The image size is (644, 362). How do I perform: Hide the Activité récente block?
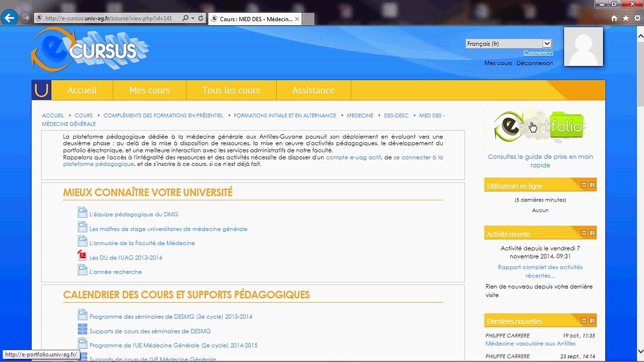click(x=584, y=233)
